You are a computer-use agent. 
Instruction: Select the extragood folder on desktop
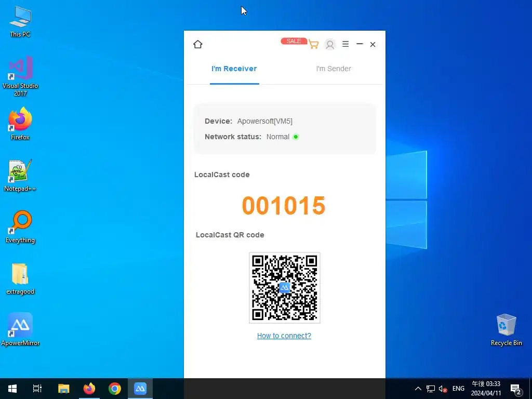(x=20, y=278)
